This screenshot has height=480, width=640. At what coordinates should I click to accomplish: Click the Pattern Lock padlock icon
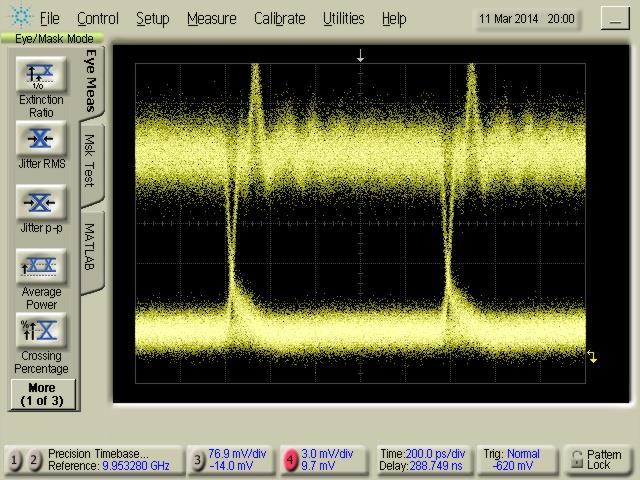click(x=576, y=460)
